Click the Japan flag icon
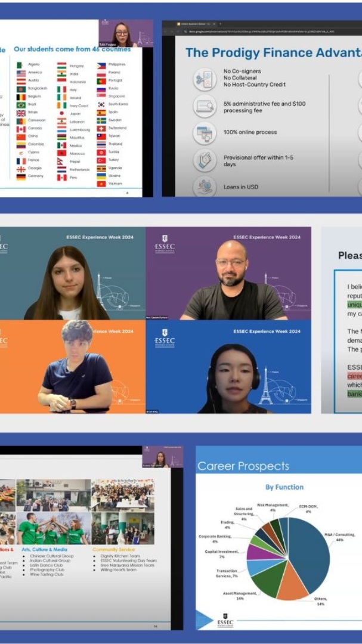Screen dimensions: 362x644 click(61, 113)
